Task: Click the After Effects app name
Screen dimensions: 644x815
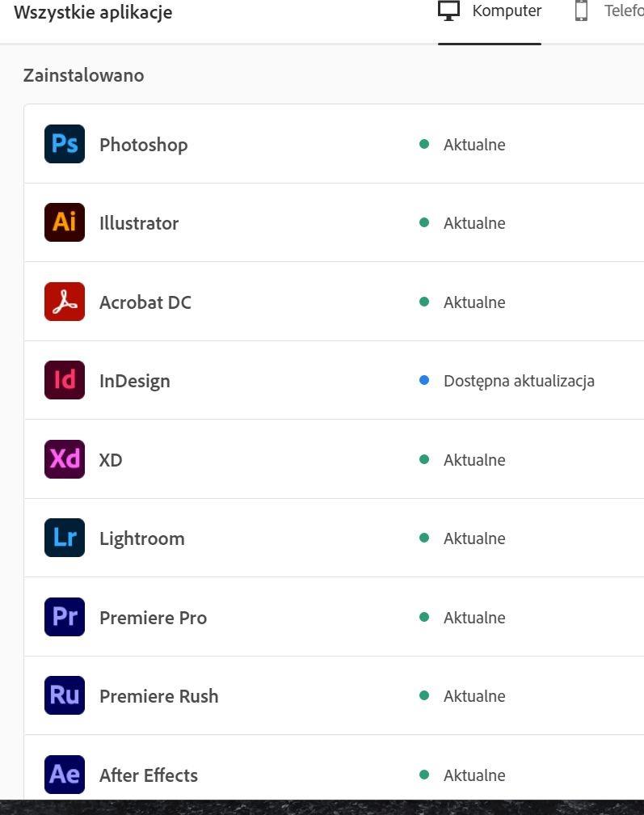Action: click(149, 775)
